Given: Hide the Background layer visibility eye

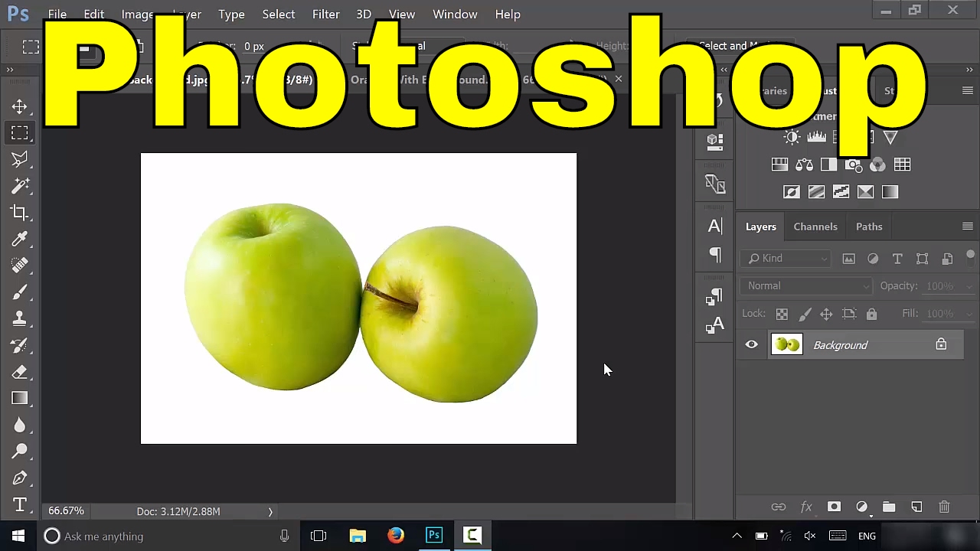Looking at the screenshot, I should 751,344.
